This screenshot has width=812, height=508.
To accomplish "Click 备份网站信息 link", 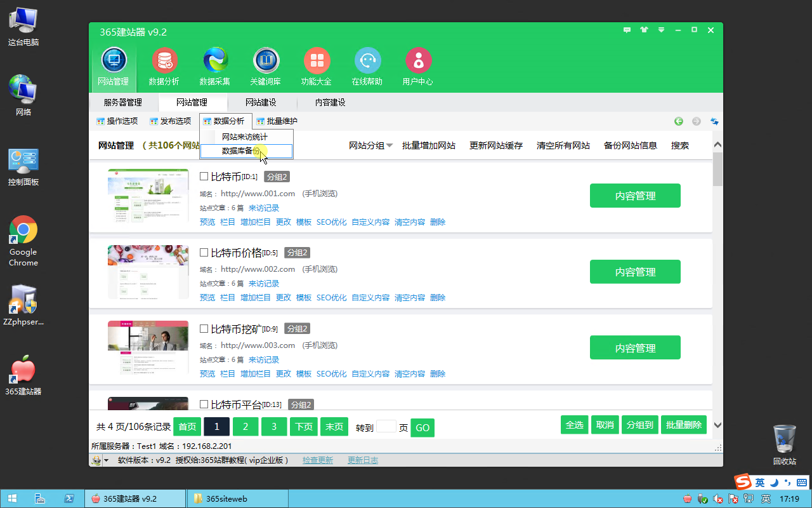I will coord(631,145).
